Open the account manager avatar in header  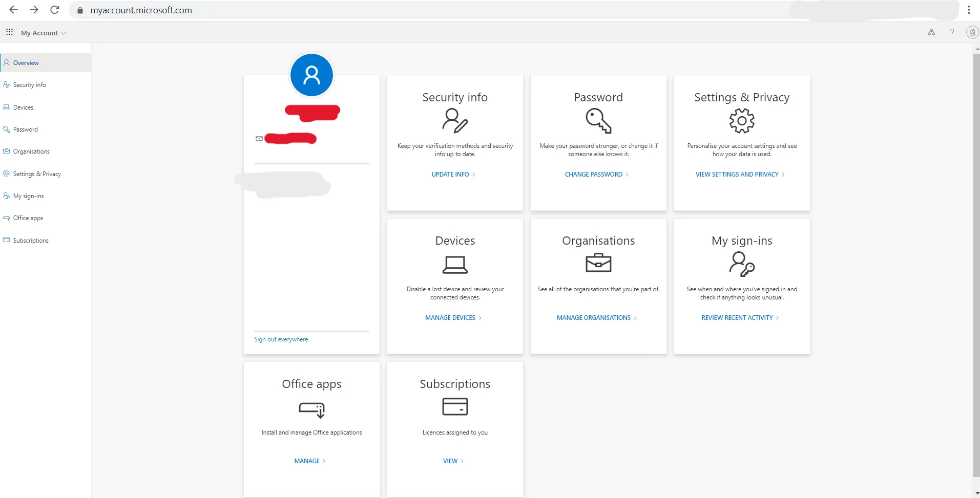(x=972, y=32)
